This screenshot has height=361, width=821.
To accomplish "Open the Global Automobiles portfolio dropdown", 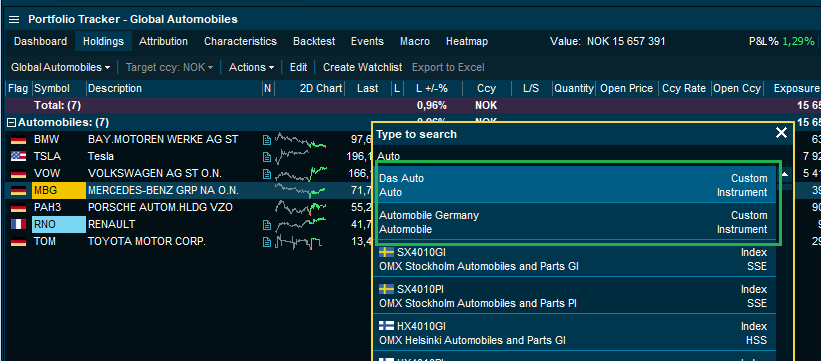I will coord(61,67).
